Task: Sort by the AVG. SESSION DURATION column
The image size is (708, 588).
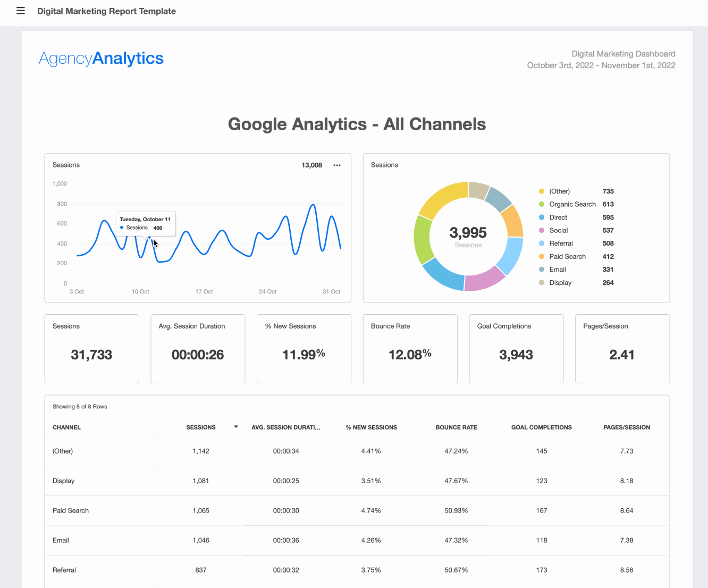Action: pos(286,427)
